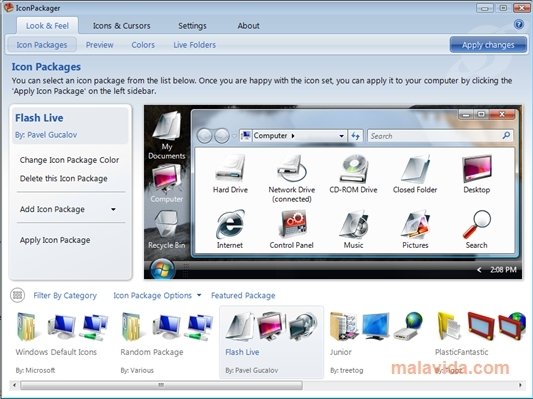Click the IconPackager title bar app icon
The image size is (533, 399).
click(8, 7)
